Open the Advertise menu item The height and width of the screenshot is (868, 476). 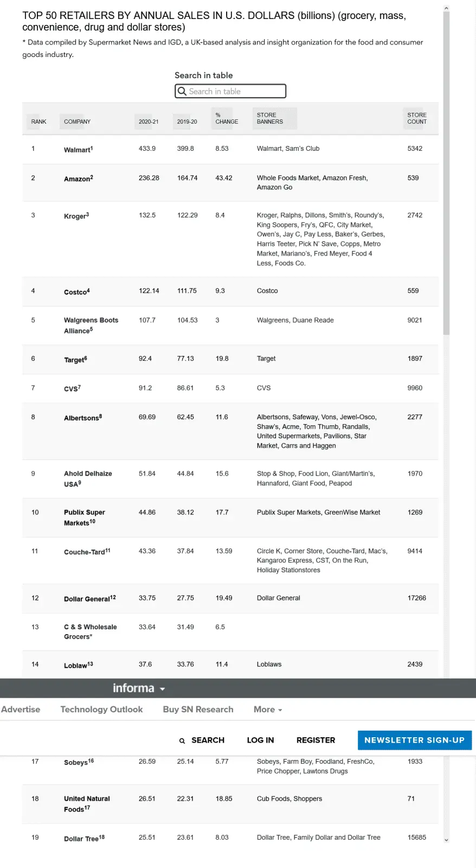(21, 710)
